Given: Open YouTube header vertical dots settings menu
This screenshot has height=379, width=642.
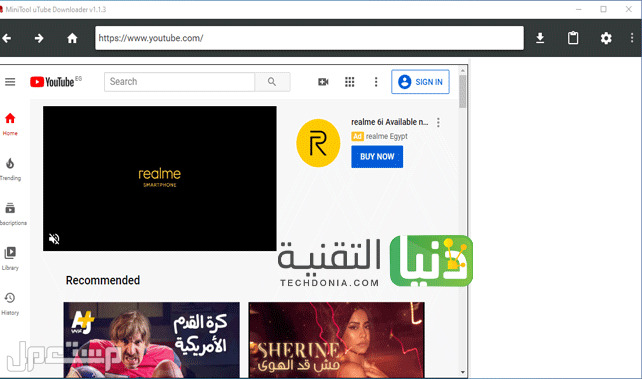Looking at the screenshot, I should click(x=376, y=82).
